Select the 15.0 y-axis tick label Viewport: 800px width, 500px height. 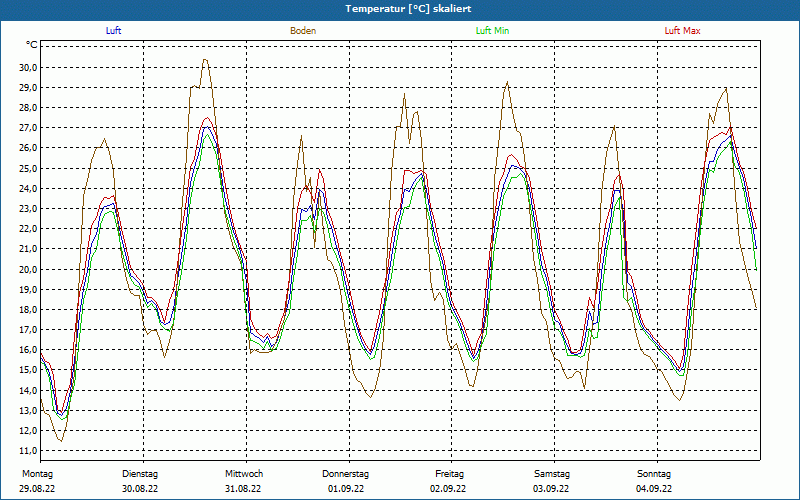point(28,370)
